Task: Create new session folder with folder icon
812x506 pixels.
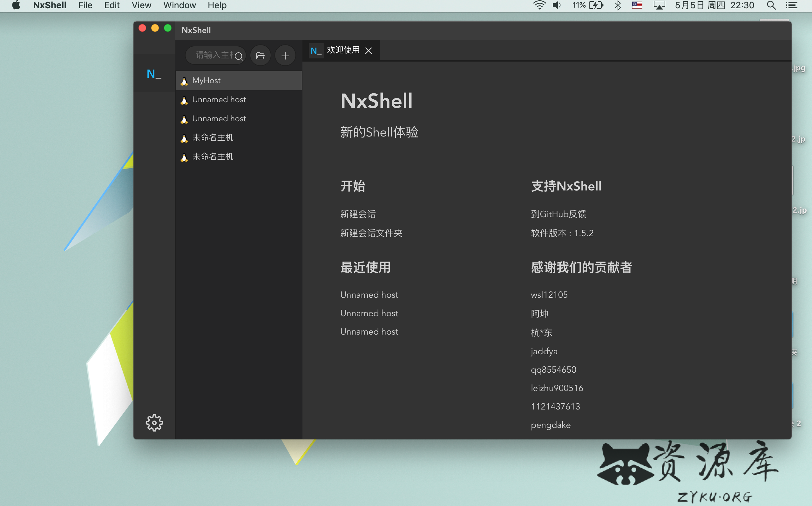Action: coord(260,56)
